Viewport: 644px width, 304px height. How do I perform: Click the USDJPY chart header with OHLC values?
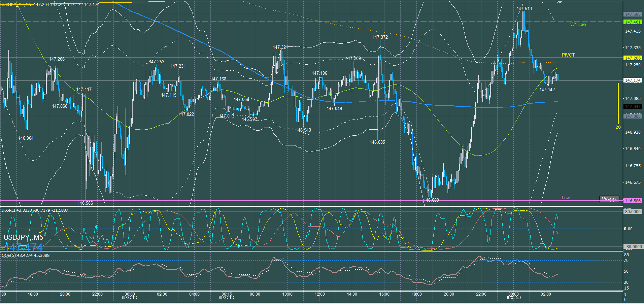50,5
